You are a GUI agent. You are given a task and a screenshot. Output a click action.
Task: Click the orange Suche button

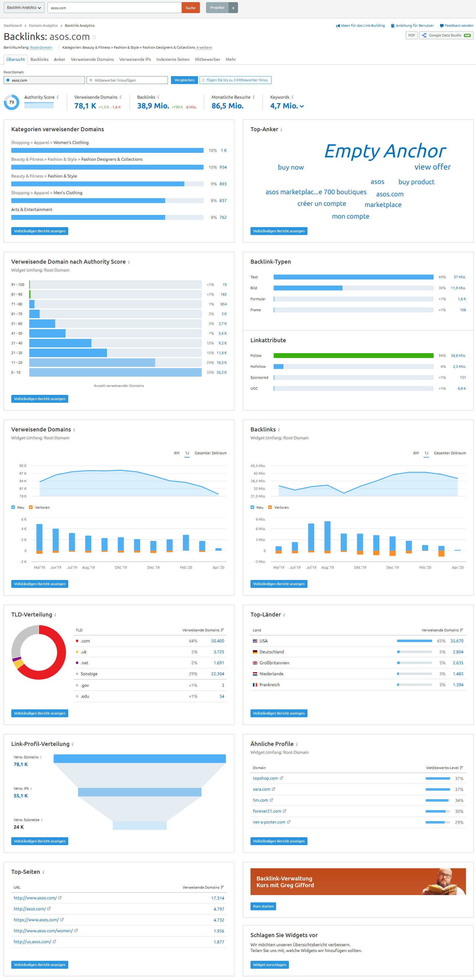point(190,8)
